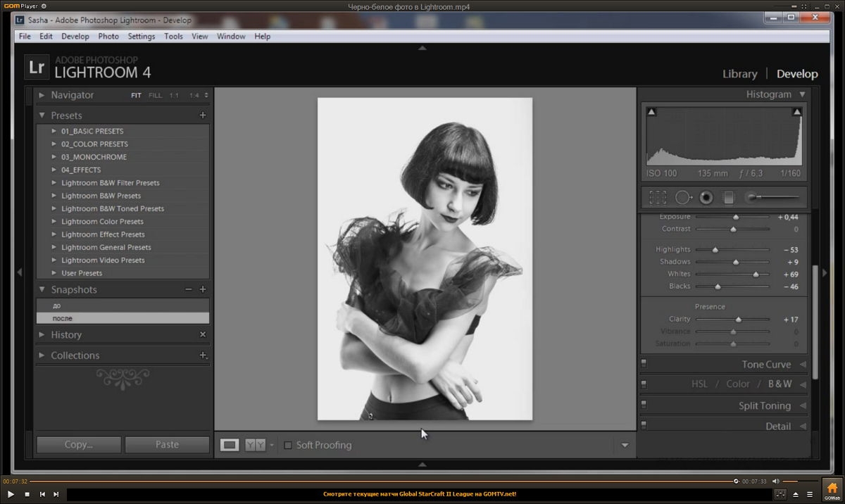Screen dimensions: 845x504
Task: Open the Tools menu
Action: click(173, 36)
